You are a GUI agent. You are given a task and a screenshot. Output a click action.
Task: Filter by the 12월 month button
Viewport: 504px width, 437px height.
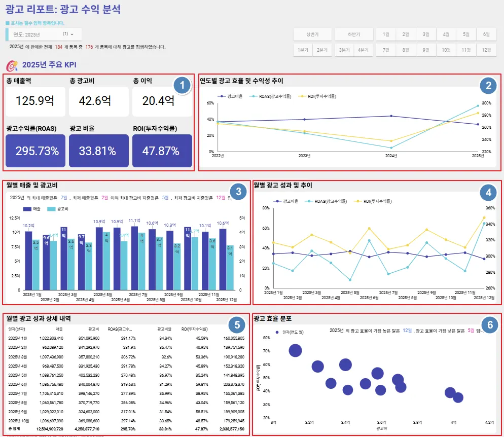486,50
